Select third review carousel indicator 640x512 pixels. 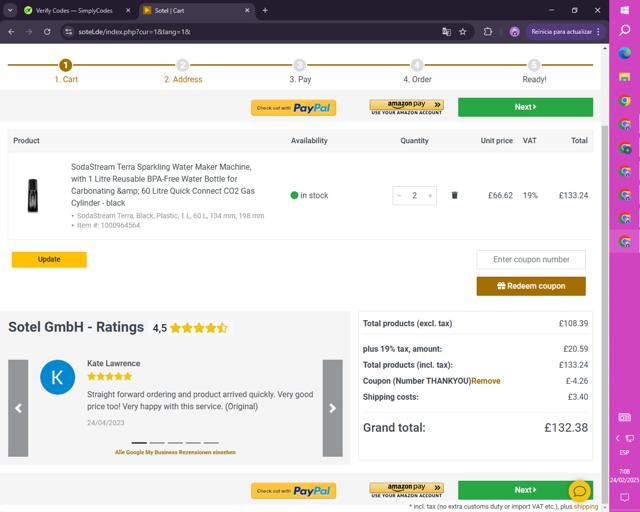(175, 443)
